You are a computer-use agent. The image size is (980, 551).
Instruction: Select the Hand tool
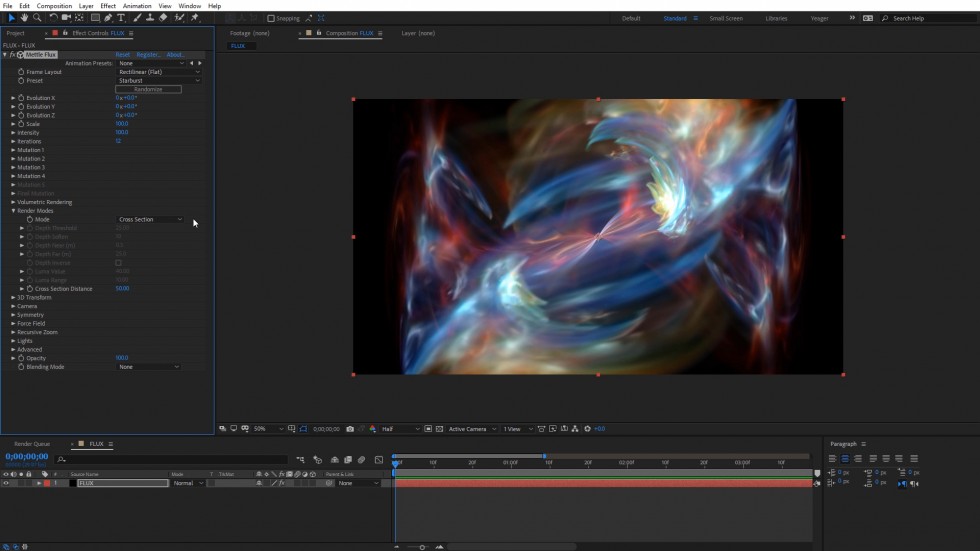(x=25, y=18)
